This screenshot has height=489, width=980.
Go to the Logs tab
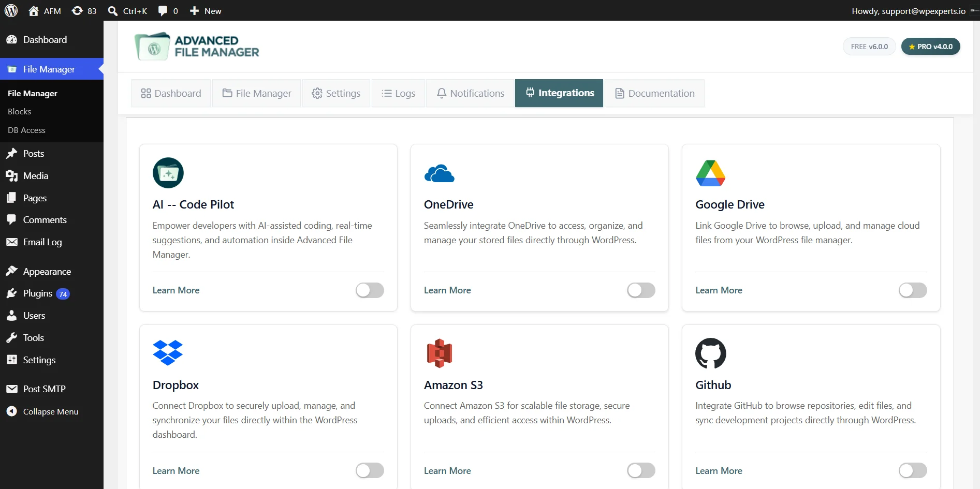point(398,93)
